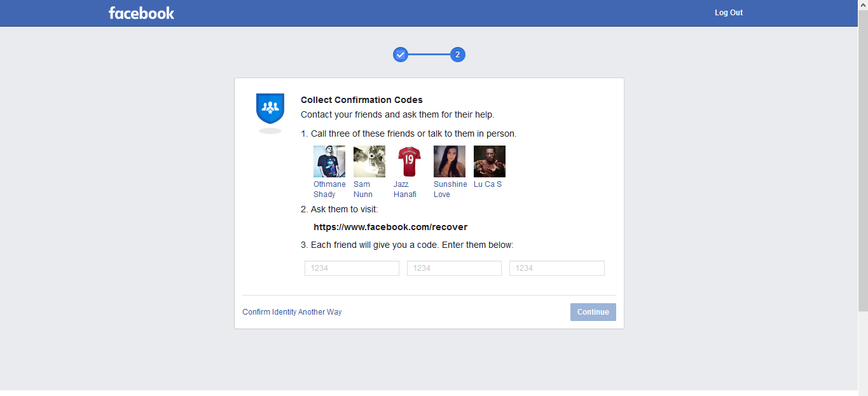Click the Othmane Shady name link
Viewport: 868px width, 396px height.
pos(329,189)
